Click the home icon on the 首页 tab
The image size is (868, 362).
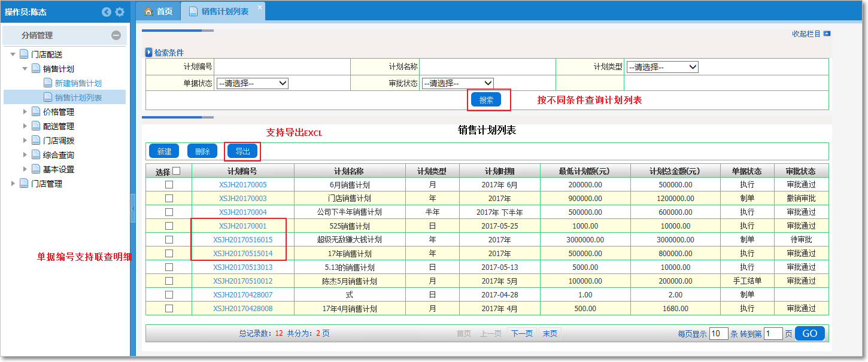148,10
